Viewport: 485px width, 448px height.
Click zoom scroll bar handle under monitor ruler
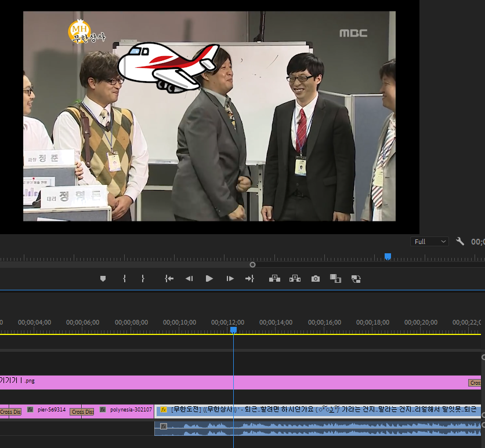(252, 265)
